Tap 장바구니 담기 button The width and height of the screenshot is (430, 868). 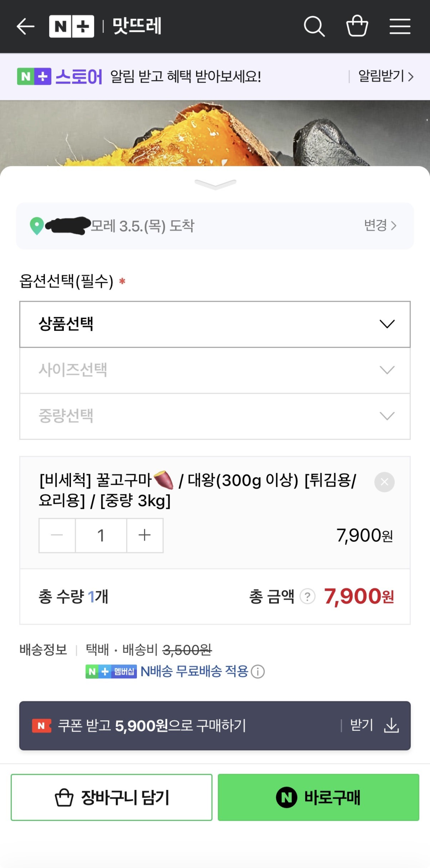tap(111, 797)
